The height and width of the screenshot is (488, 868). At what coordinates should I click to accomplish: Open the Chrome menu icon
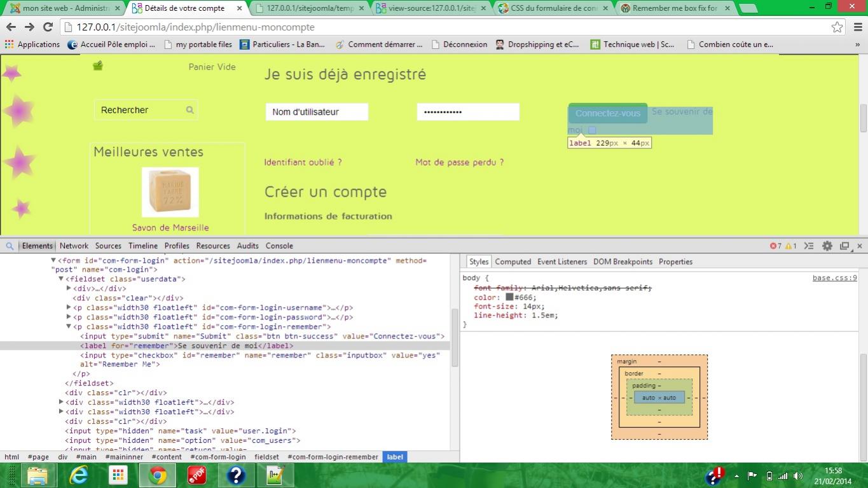click(857, 27)
